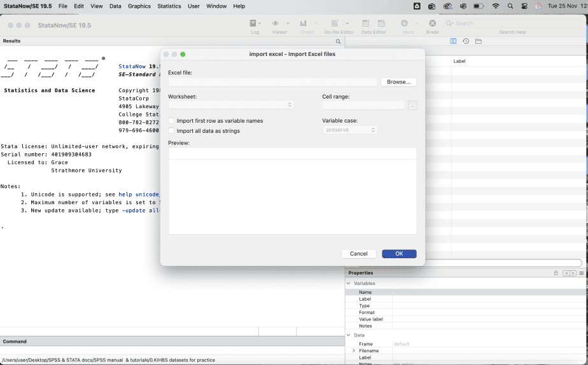The width and height of the screenshot is (588, 365).
Task: Open the Do-file Editor
Action: [335, 24]
